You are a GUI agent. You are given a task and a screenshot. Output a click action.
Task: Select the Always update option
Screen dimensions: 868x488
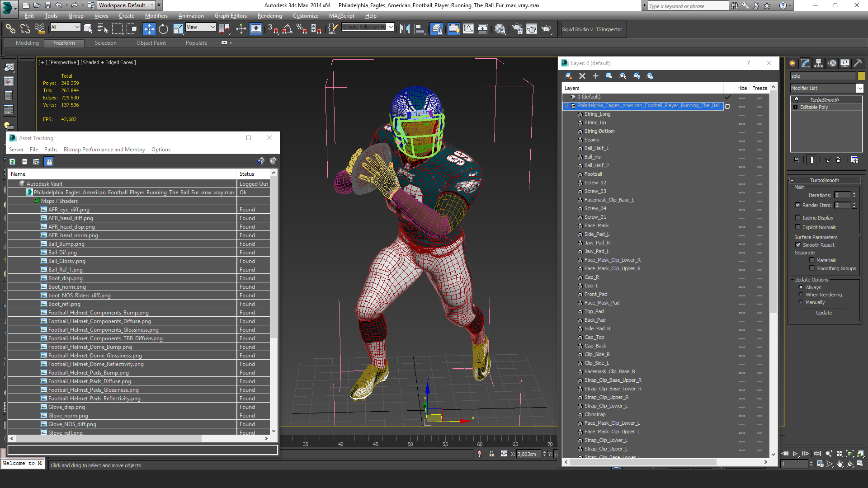[801, 287]
